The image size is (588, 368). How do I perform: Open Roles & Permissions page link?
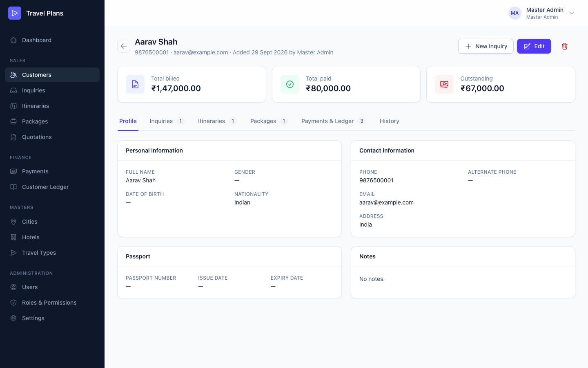point(52,303)
